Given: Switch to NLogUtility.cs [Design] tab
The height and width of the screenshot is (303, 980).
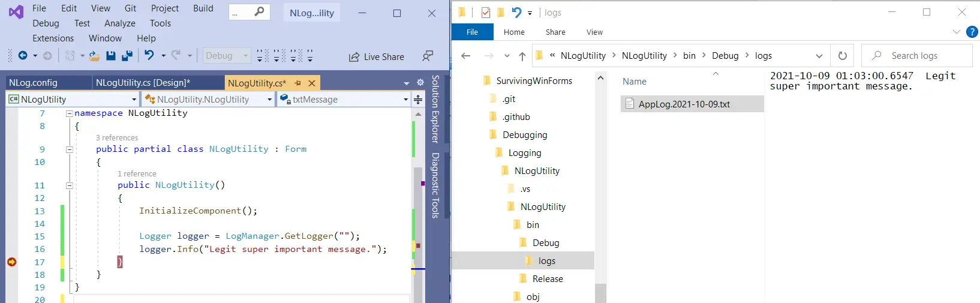Looking at the screenshot, I should pyautogui.click(x=143, y=83).
